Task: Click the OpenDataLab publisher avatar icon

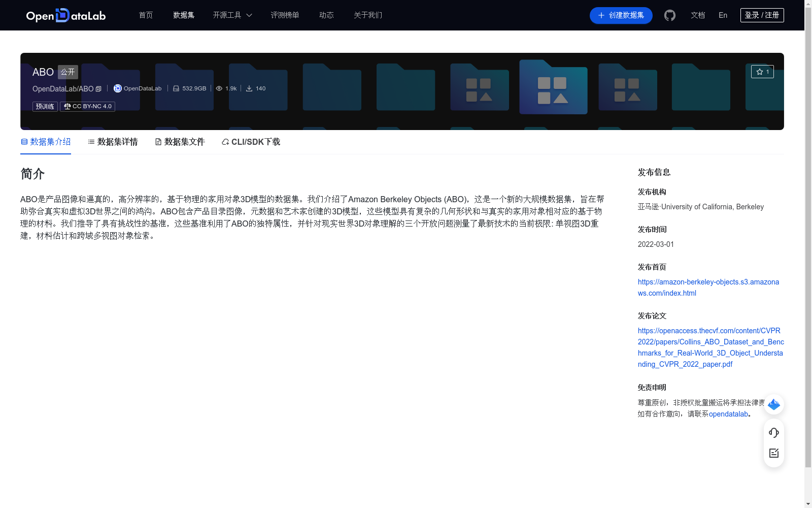Action: click(118, 88)
